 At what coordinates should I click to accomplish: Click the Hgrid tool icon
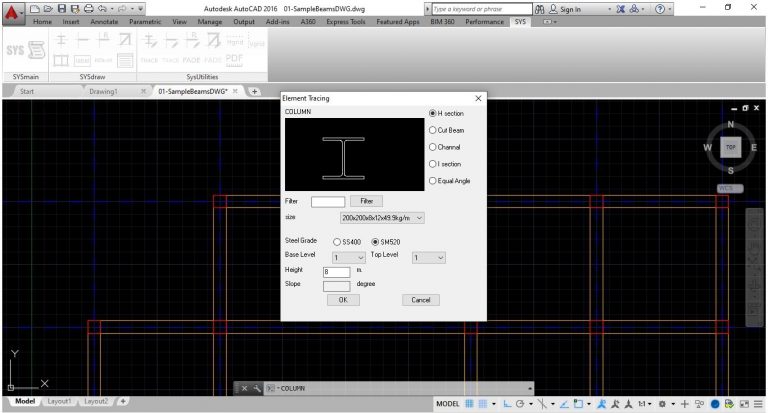tap(235, 40)
